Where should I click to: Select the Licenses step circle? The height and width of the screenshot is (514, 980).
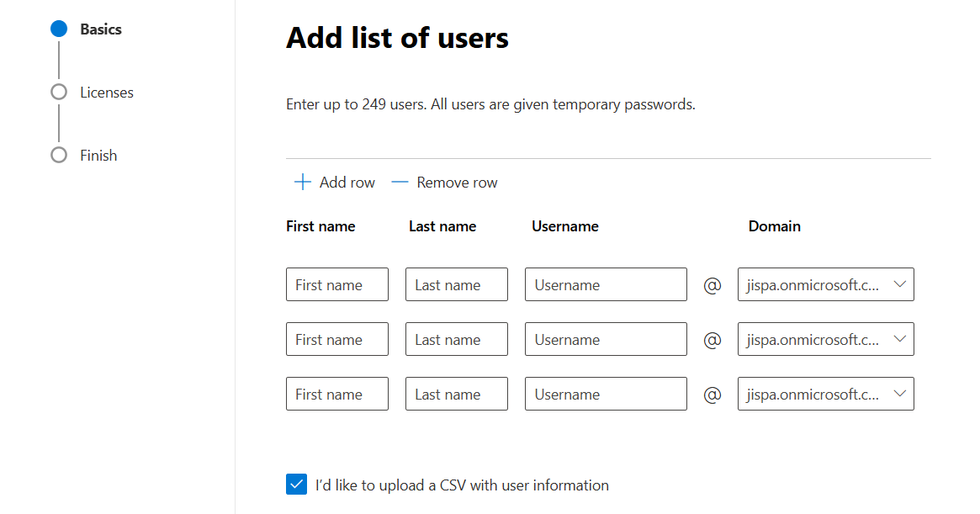(58, 92)
